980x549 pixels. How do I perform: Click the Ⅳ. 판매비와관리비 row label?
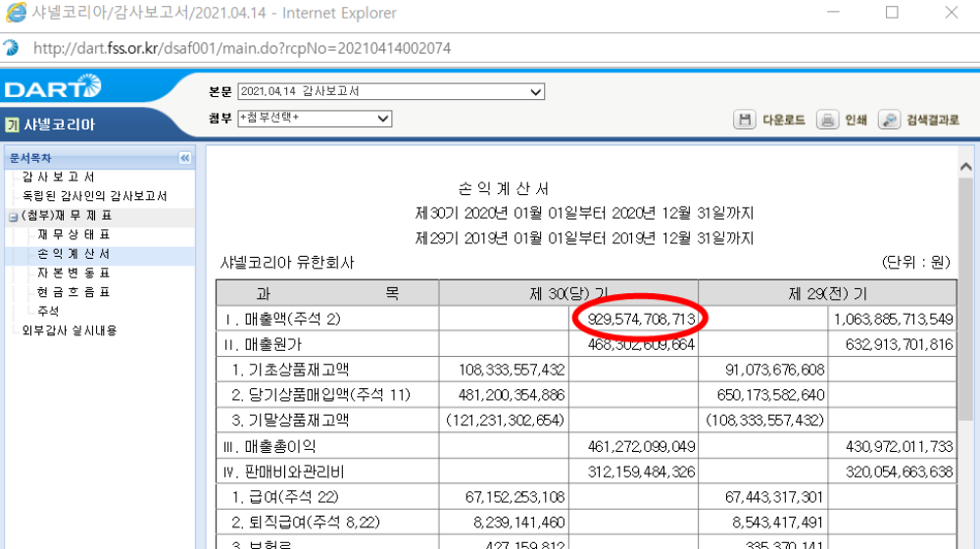(284, 472)
